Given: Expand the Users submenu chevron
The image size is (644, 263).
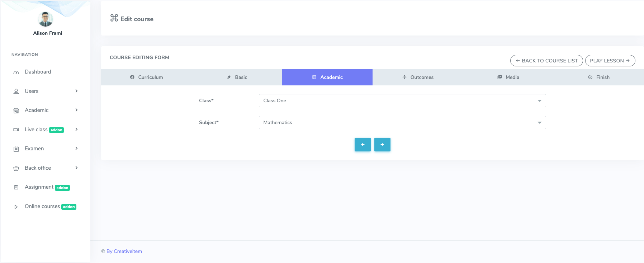Looking at the screenshot, I should 76,91.
